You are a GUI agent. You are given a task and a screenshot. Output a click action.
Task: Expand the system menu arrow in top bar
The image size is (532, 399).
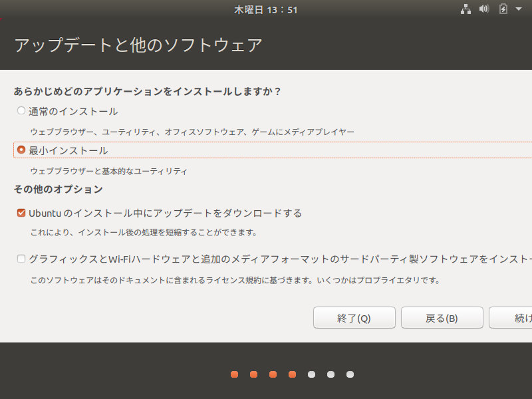coord(519,9)
